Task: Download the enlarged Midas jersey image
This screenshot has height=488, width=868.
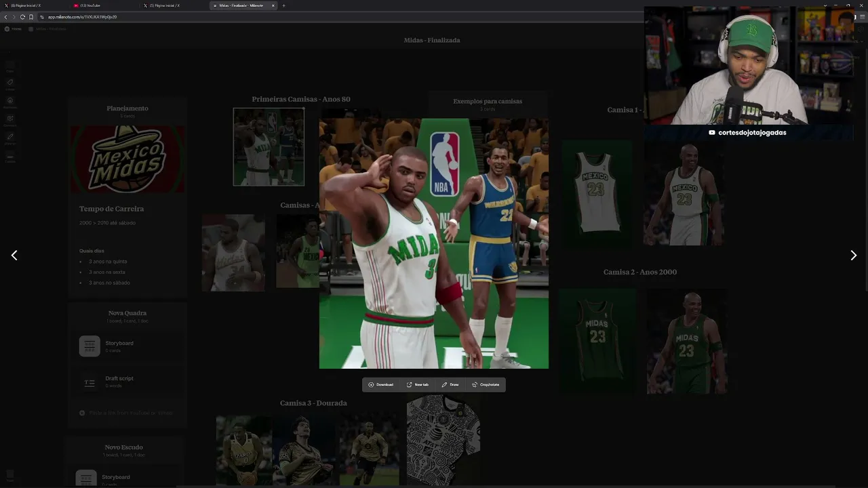Action: (381, 385)
